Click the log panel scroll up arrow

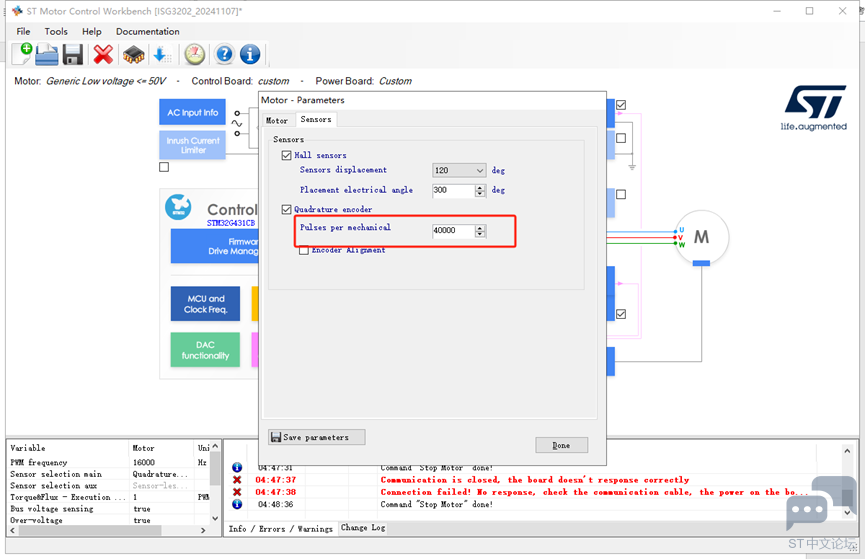(847, 451)
